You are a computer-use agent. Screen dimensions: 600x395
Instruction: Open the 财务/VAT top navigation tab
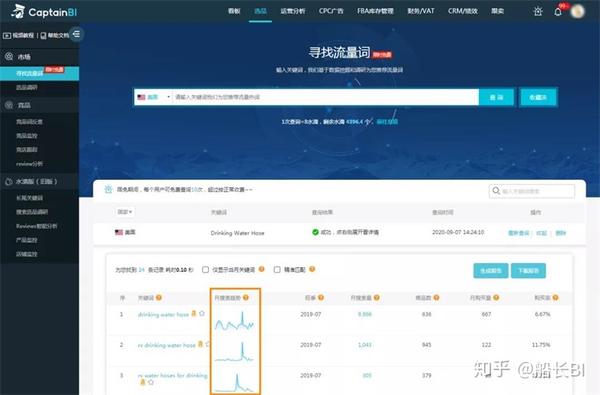coord(421,11)
